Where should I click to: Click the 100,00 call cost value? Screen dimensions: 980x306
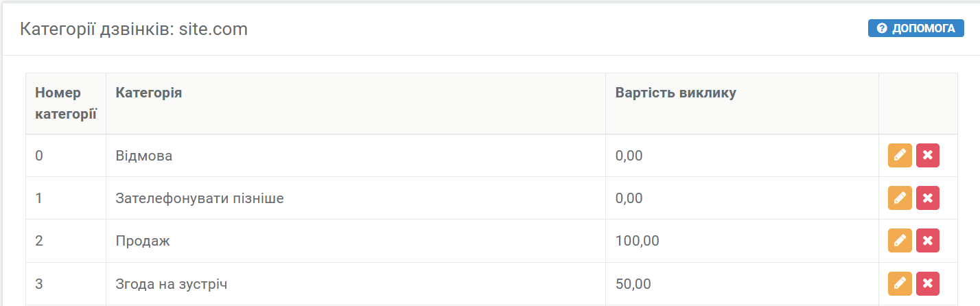(638, 241)
